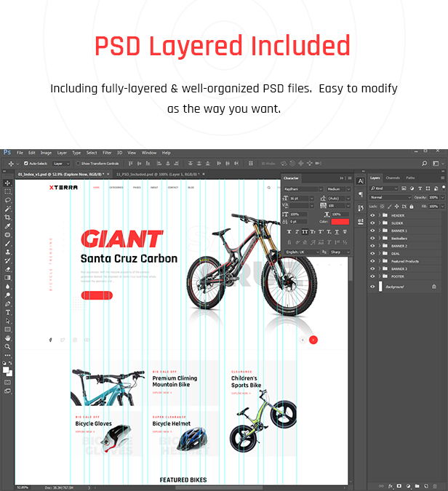Select the Path Selection tool
This screenshot has width=448, height=491.
pyautogui.click(x=7, y=321)
